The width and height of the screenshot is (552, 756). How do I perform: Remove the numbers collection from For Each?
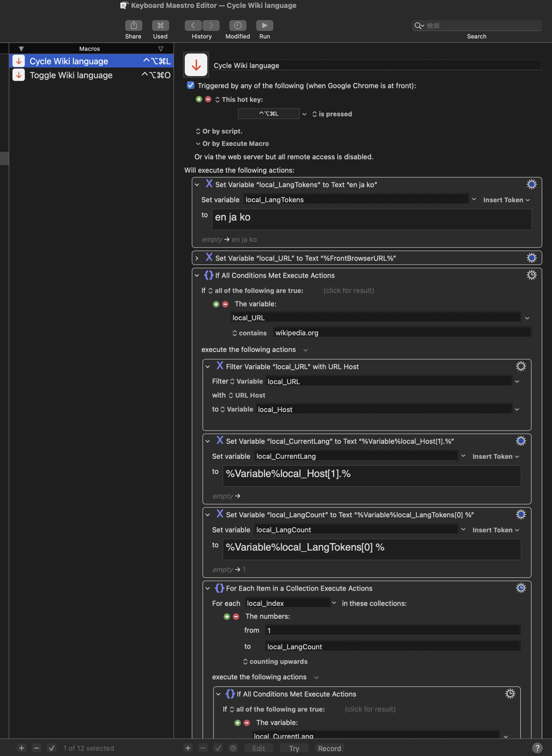click(x=236, y=616)
